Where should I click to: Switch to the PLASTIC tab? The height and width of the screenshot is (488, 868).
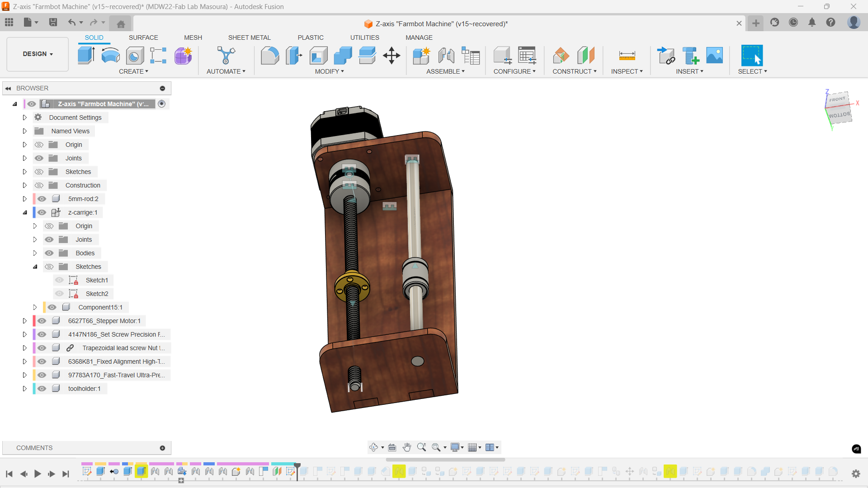311,38
